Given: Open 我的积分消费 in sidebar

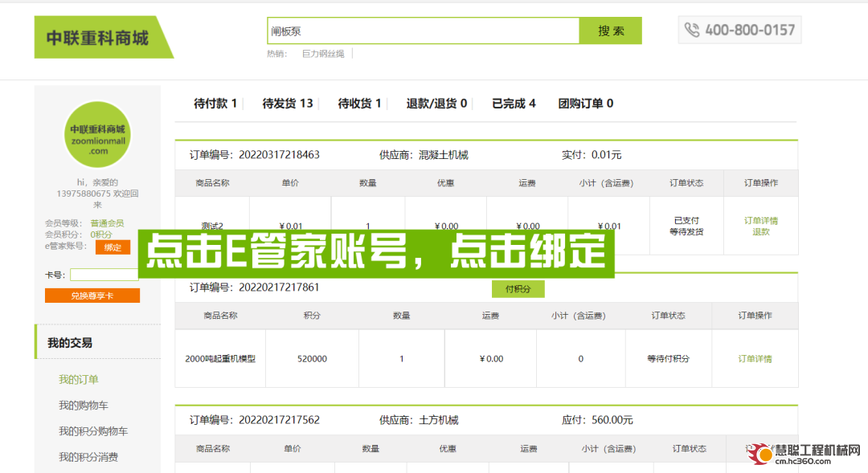Looking at the screenshot, I should pos(88,457).
